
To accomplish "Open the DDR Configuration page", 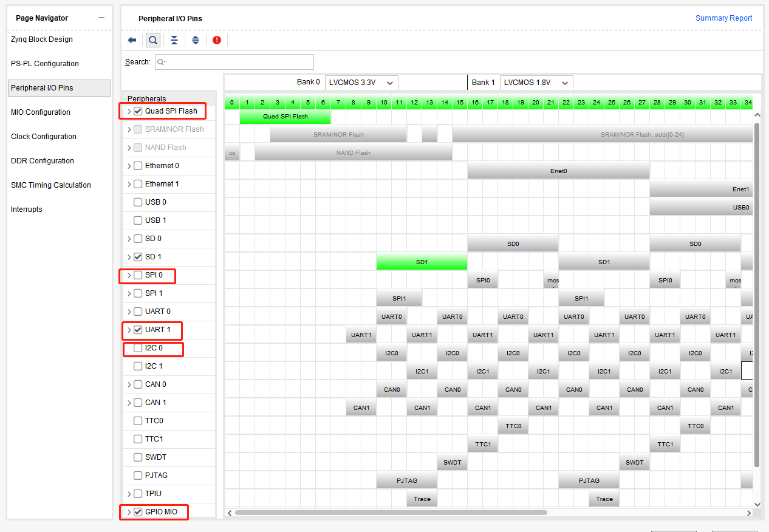I will [43, 161].
